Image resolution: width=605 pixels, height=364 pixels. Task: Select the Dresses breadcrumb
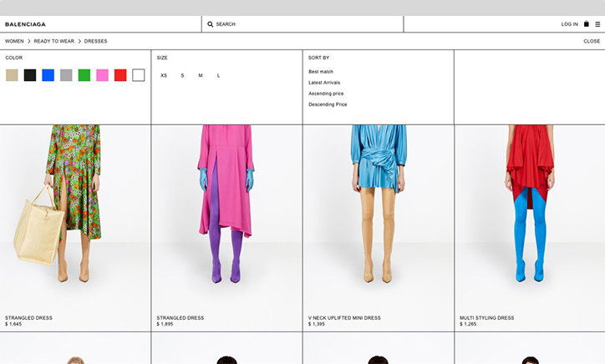(x=96, y=41)
